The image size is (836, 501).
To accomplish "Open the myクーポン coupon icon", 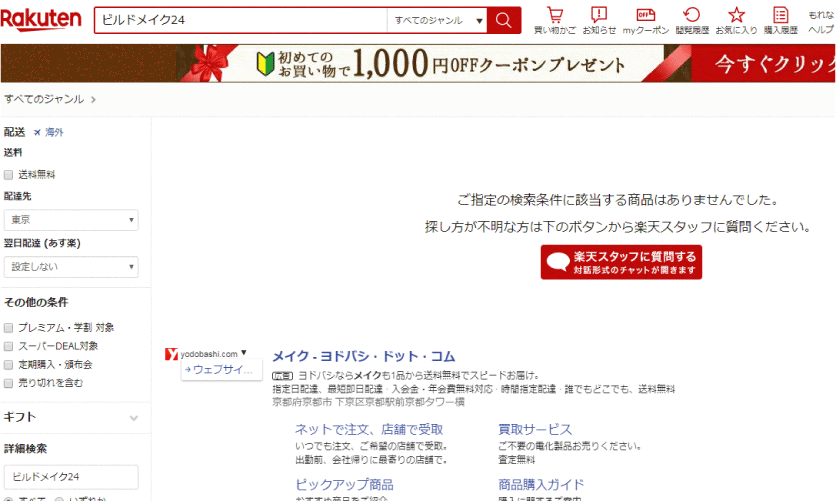I will tap(646, 21).
